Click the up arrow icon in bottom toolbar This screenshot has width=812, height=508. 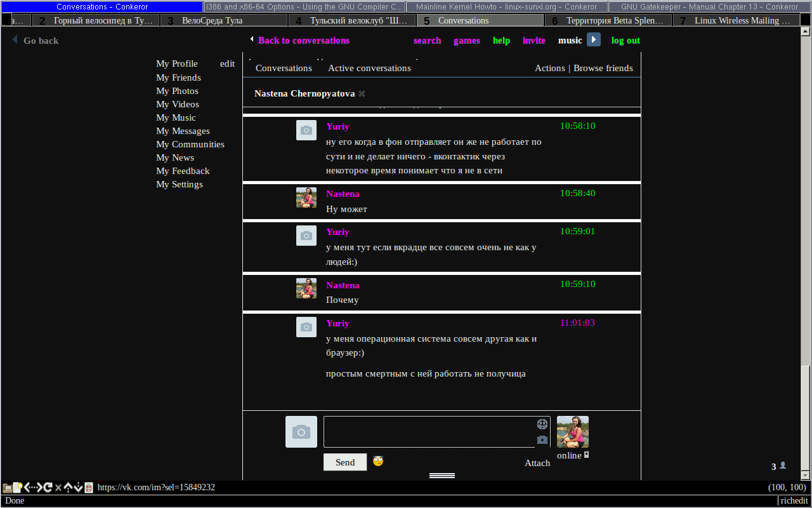(69, 488)
